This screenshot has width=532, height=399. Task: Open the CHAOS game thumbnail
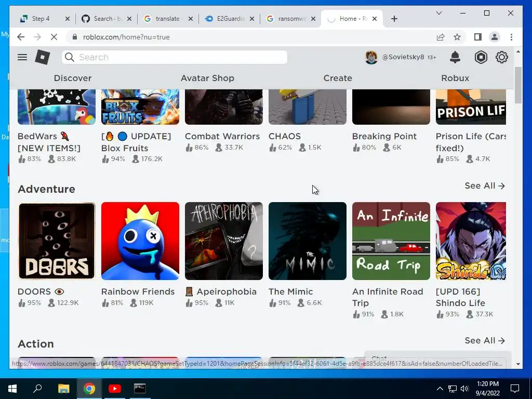308,107
